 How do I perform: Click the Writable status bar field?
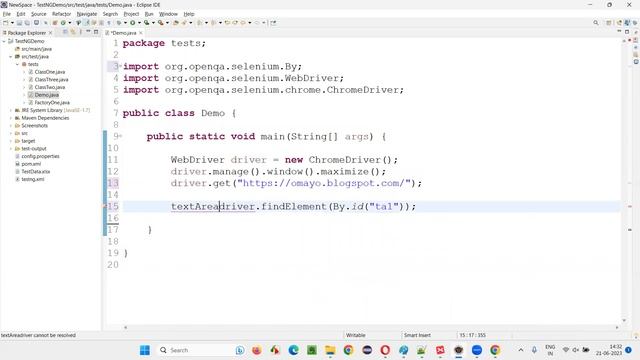point(356,335)
